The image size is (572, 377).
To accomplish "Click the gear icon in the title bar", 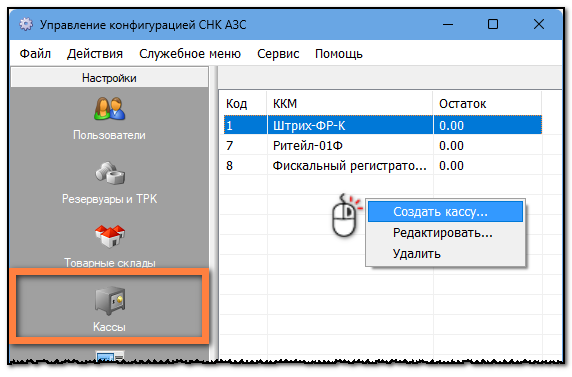I will (x=26, y=25).
